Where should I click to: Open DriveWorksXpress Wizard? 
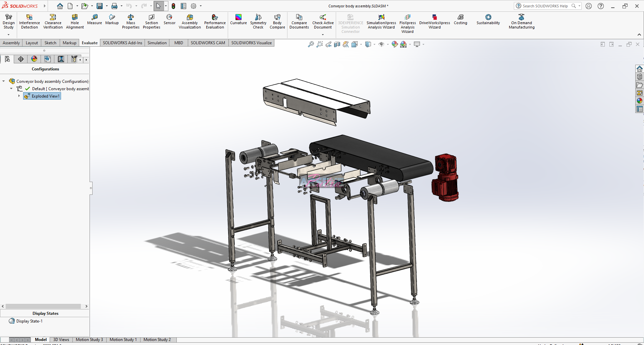[x=435, y=21]
